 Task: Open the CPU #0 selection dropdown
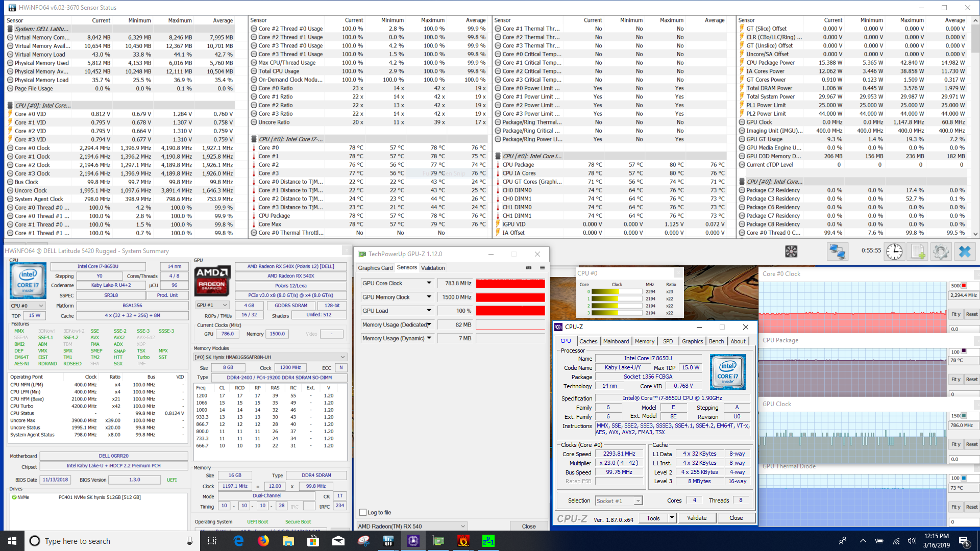tap(28, 306)
